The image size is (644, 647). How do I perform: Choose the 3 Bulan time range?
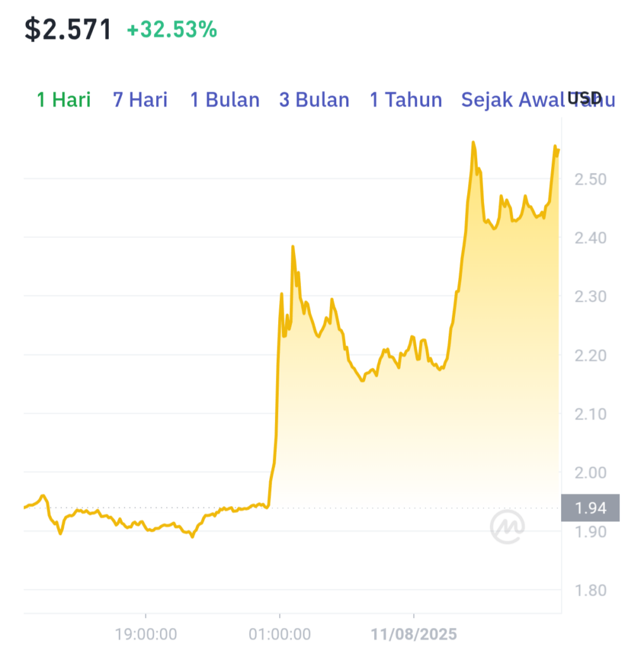pos(315,100)
